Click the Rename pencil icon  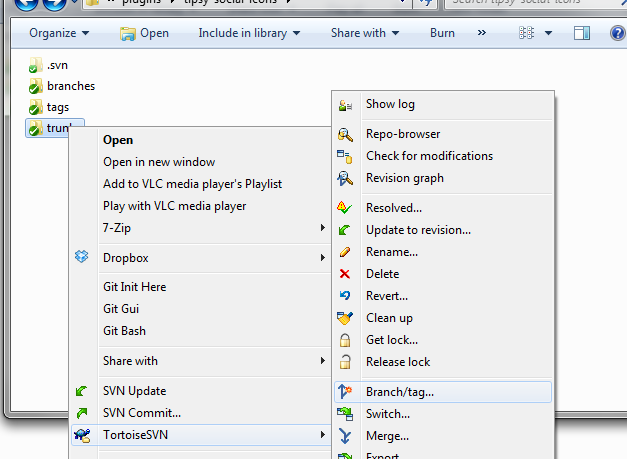point(345,252)
